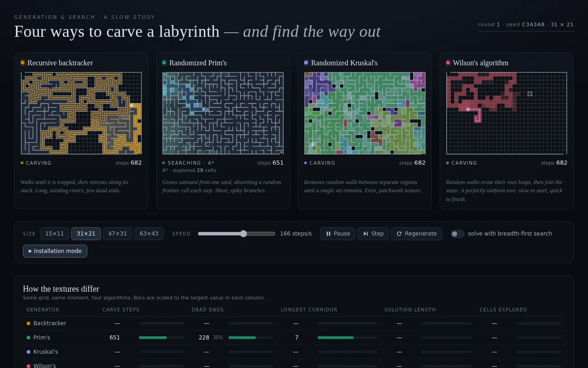Click the CELLS EXPLORED column header
The height and width of the screenshot is (368, 588).
[503, 310]
